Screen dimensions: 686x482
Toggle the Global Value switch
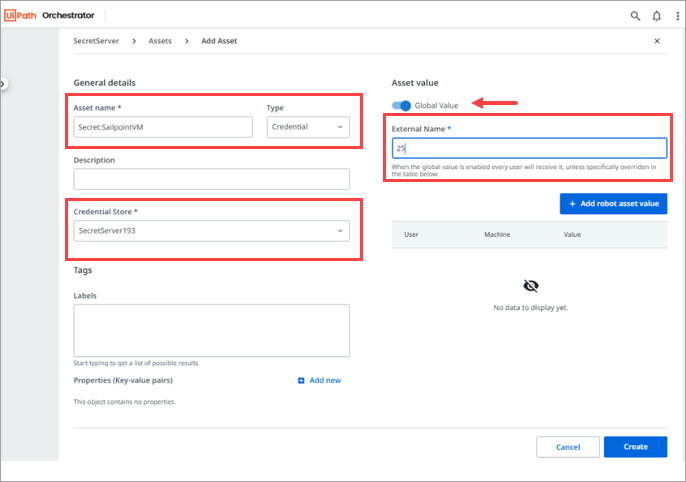tap(401, 105)
